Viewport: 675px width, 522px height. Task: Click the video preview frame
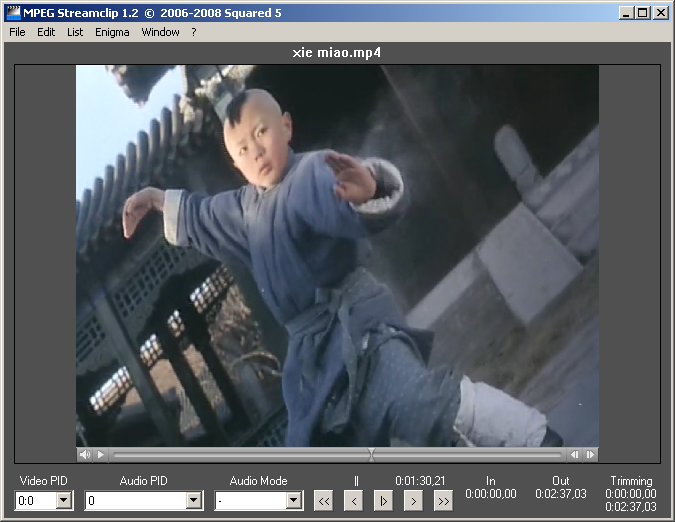tap(337, 255)
